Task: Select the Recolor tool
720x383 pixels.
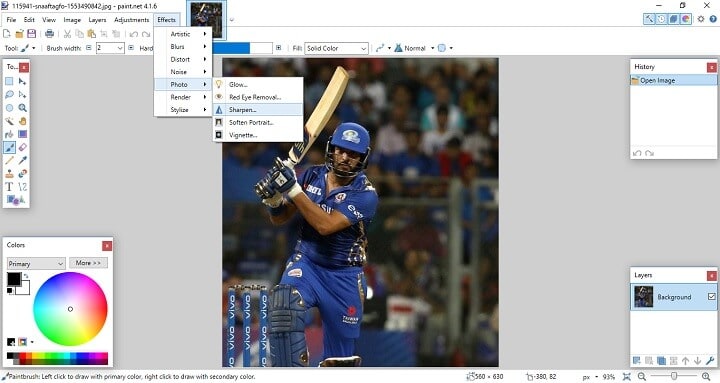Action: [22, 174]
